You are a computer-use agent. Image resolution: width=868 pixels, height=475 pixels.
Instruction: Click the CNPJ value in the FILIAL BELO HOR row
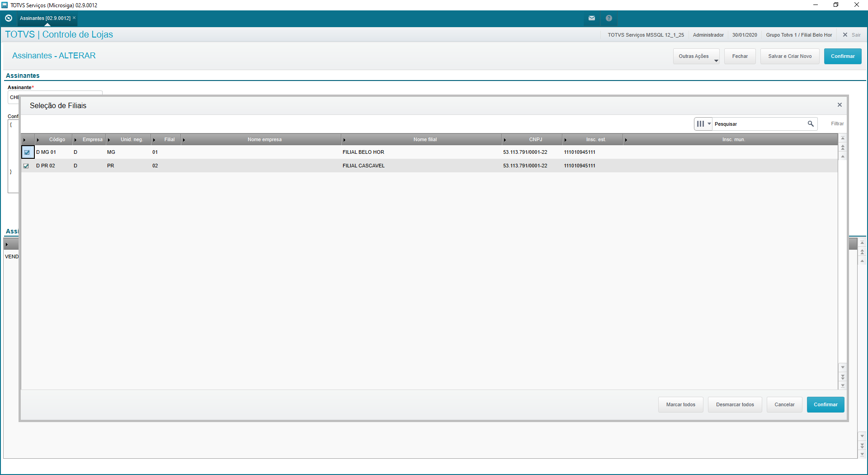pos(525,152)
